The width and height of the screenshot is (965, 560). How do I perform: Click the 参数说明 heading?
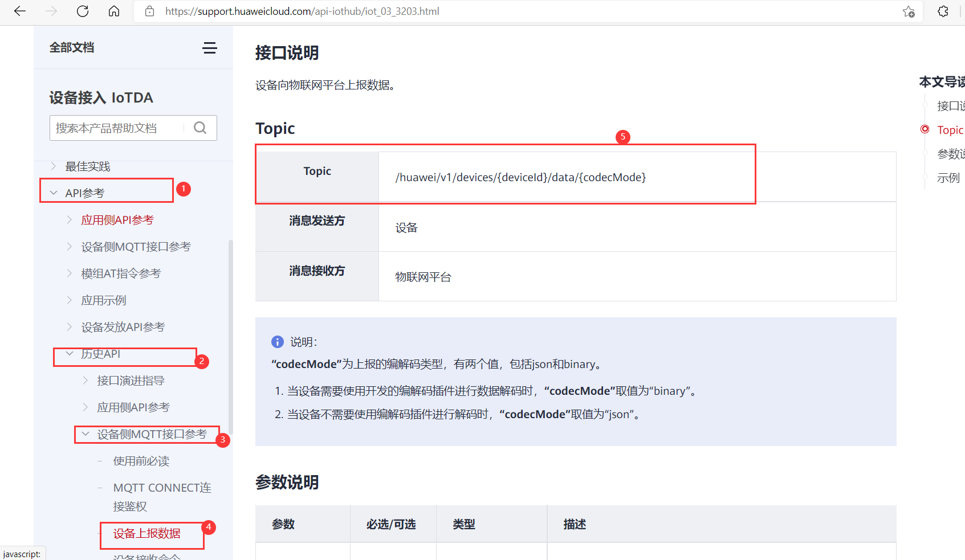tap(287, 483)
